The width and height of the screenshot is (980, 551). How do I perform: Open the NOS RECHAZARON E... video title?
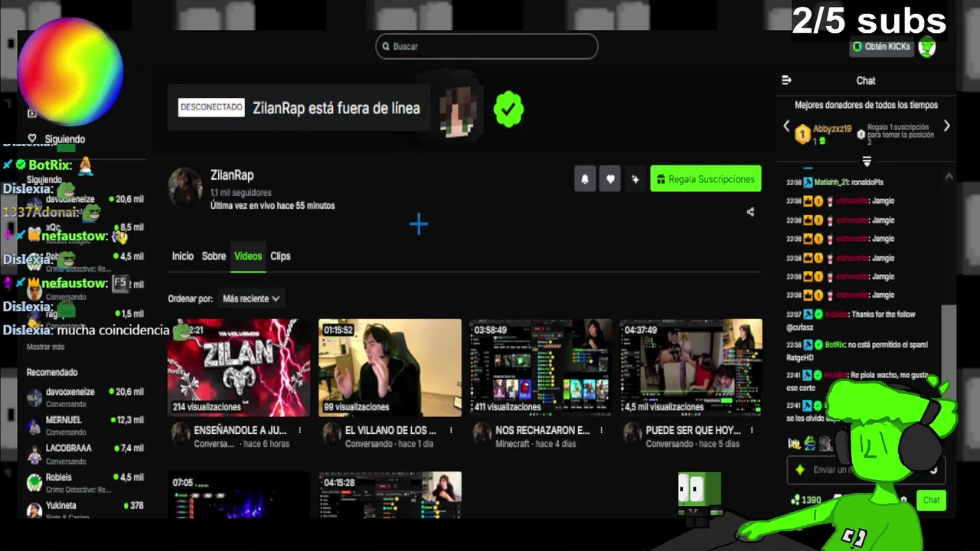(543, 431)
